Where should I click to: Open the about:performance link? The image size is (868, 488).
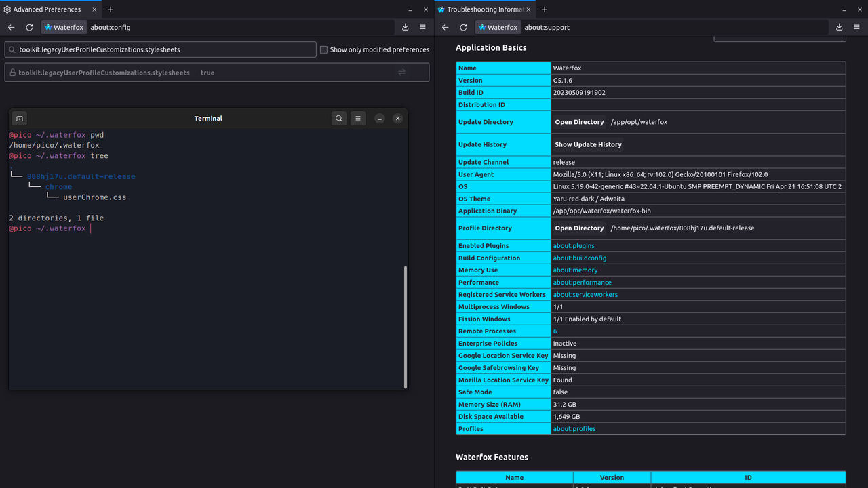[x=582, y=283]
